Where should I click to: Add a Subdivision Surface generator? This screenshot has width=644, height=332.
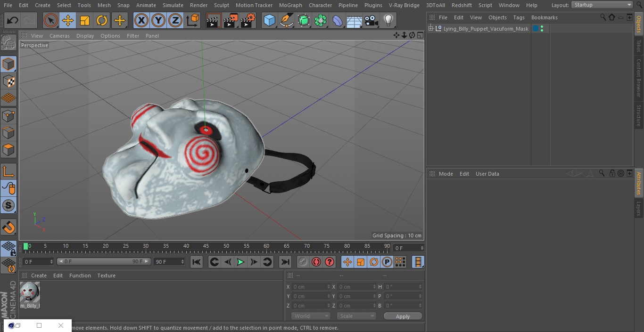pyautogui.click(x=304, y=20)
